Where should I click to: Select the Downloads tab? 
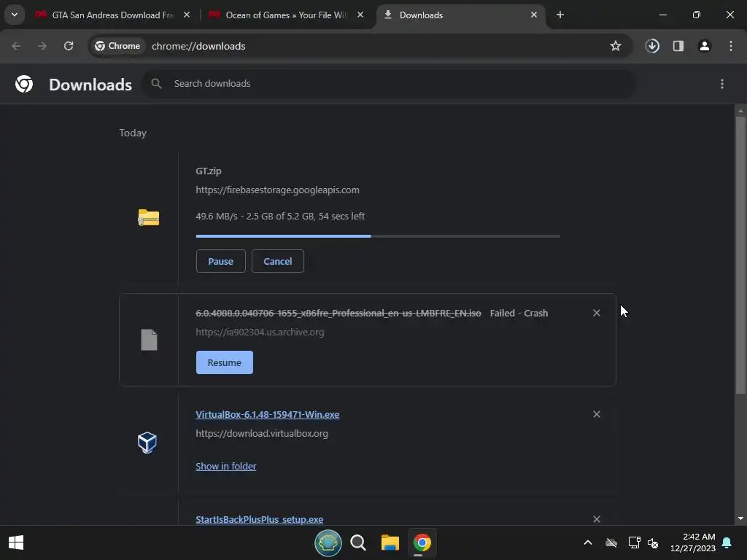tap(460, 15)
